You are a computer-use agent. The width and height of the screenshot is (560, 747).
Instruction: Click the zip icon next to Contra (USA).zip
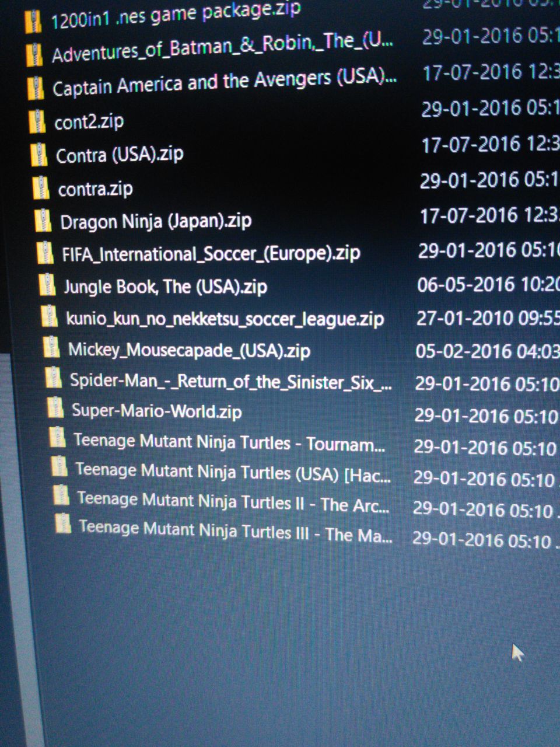[x=39, y=155]
